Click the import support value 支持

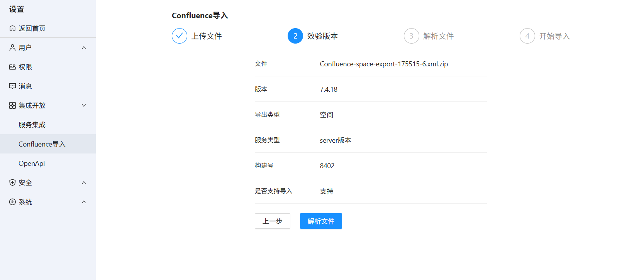(x=327, y=191)
